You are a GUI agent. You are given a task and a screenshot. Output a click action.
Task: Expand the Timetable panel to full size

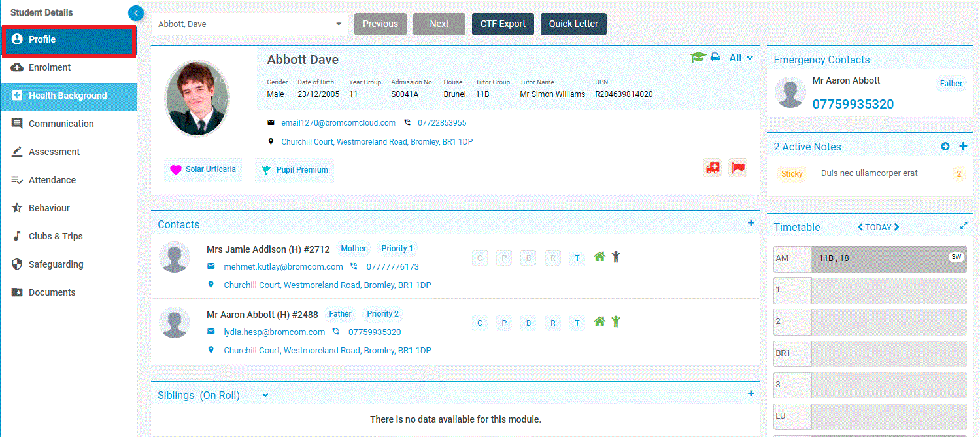(963, 226)
